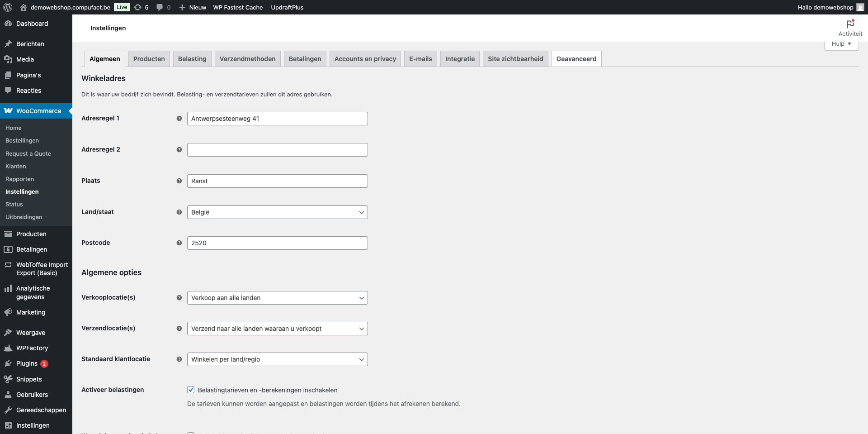The image size is (868, 434).
Task: Open Bestellingen under WooCommerce
Action: (22, 141)
